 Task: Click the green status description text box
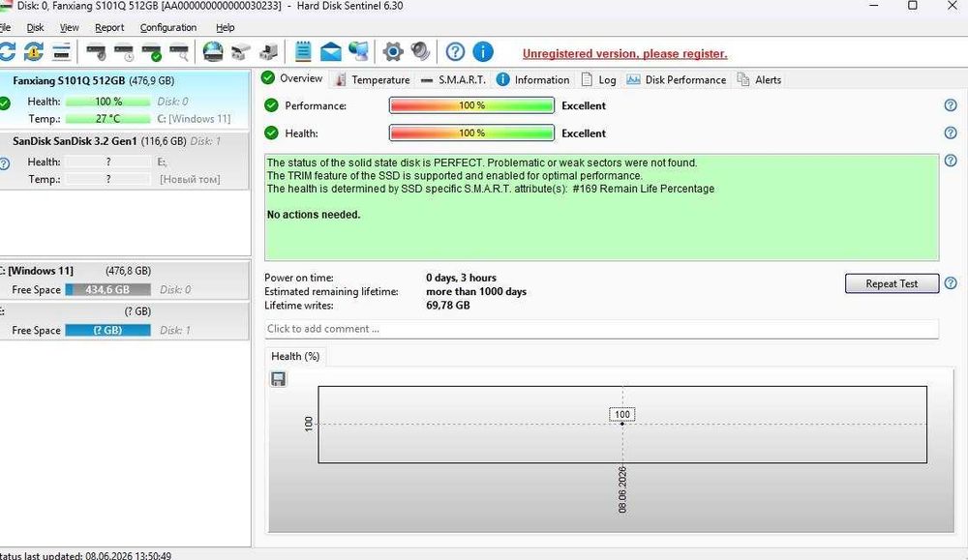[x=602, y=207]
